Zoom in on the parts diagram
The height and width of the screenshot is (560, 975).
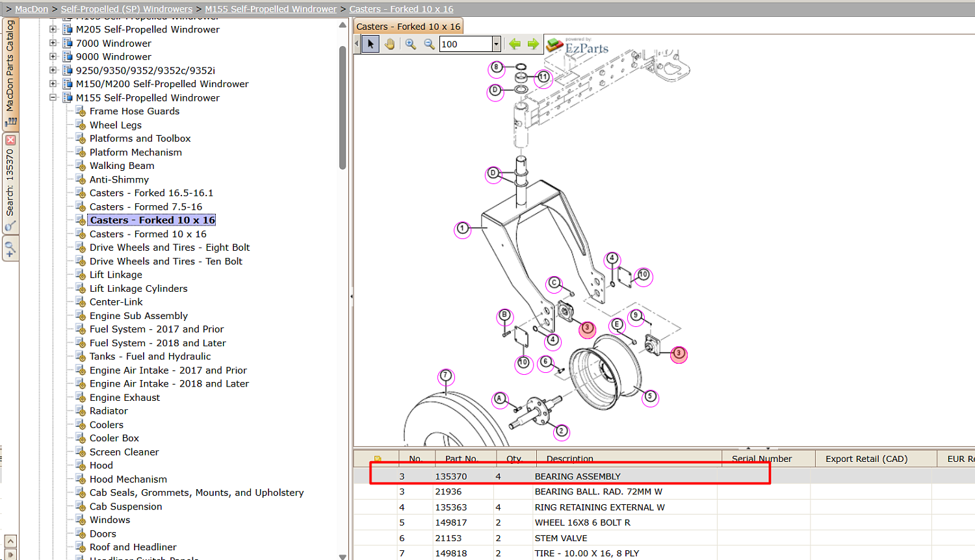pos(411,44)
